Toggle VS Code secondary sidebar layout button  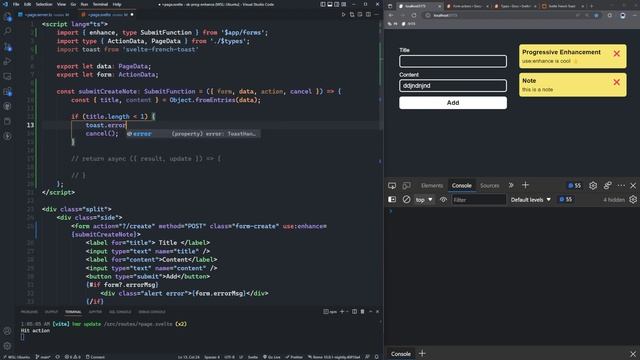pos(337,4)
